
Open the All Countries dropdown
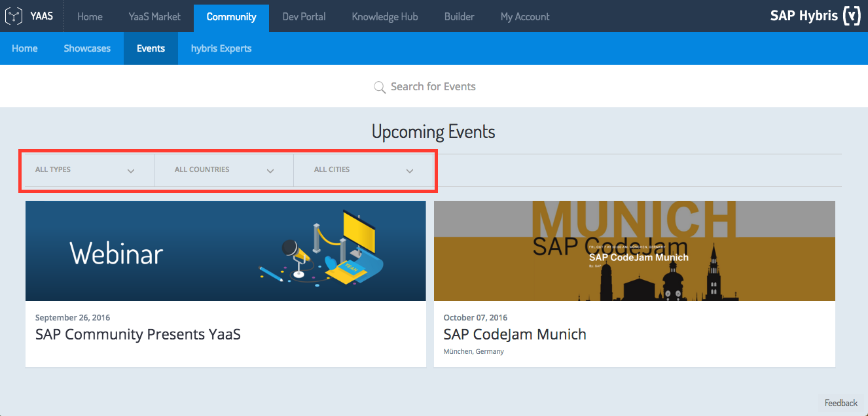coord(224,170)
